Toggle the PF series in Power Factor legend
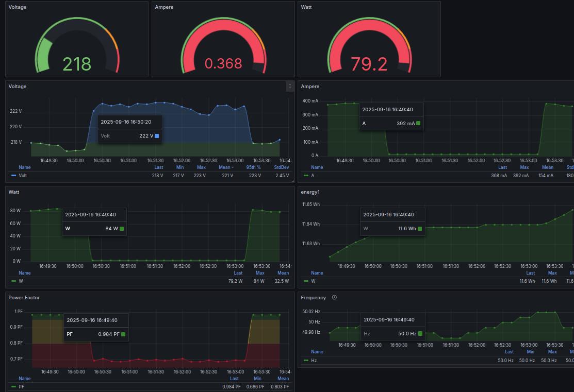This screenshot has width=574, height=392. pos(20,387)
